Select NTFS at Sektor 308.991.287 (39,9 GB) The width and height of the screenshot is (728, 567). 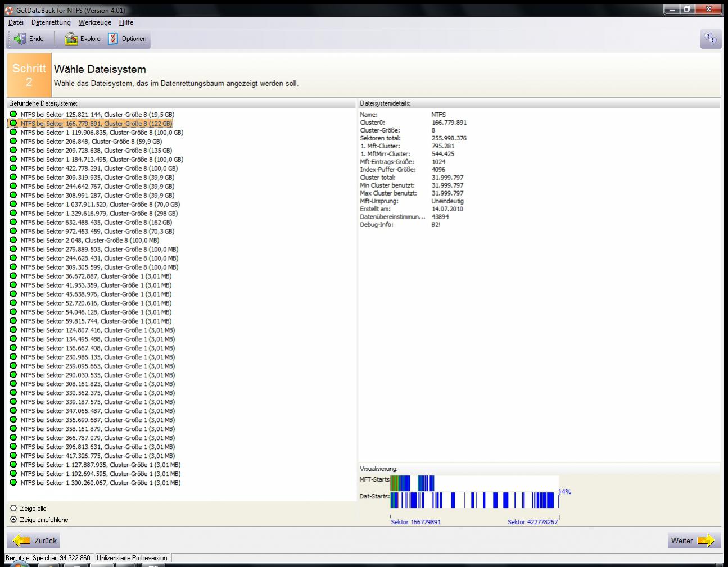(92, 196)
